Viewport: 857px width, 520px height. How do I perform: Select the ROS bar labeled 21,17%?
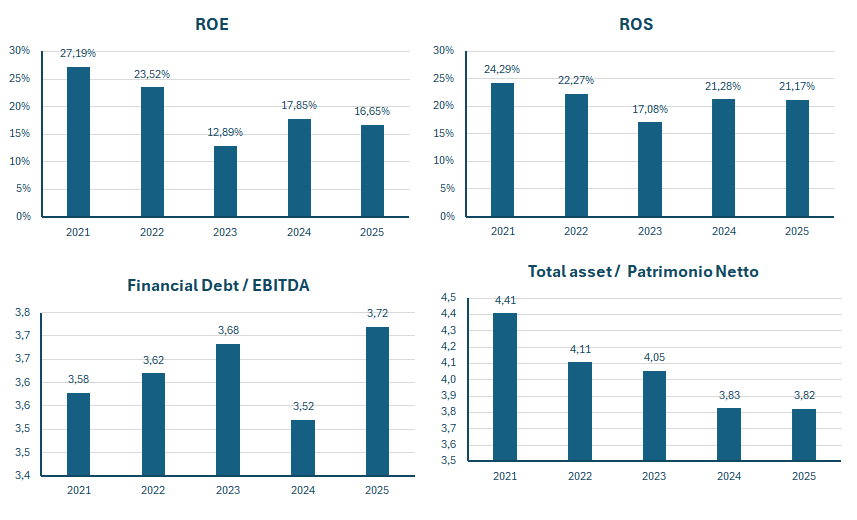click(797, 159)
